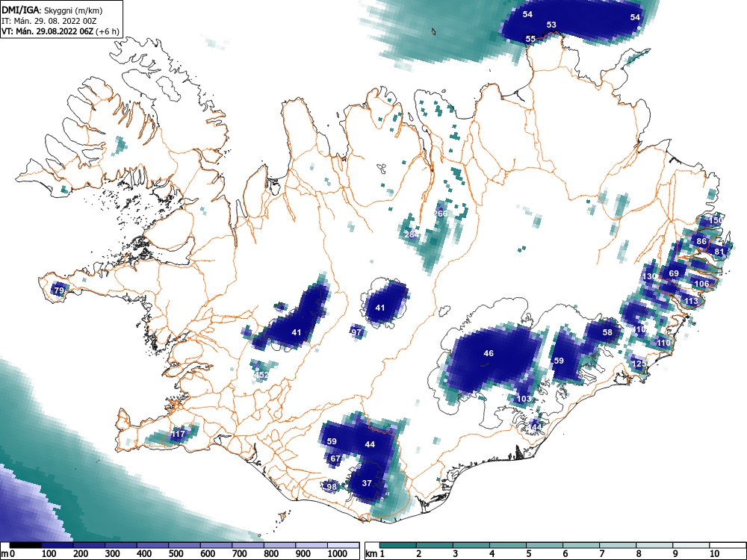Click the visibility value '55' on the map

coord(530,39)
